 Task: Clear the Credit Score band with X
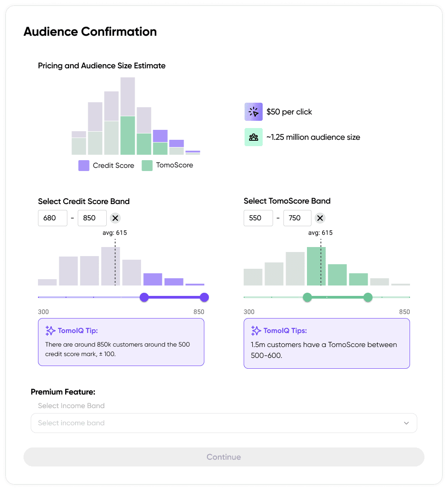(115, 218)
